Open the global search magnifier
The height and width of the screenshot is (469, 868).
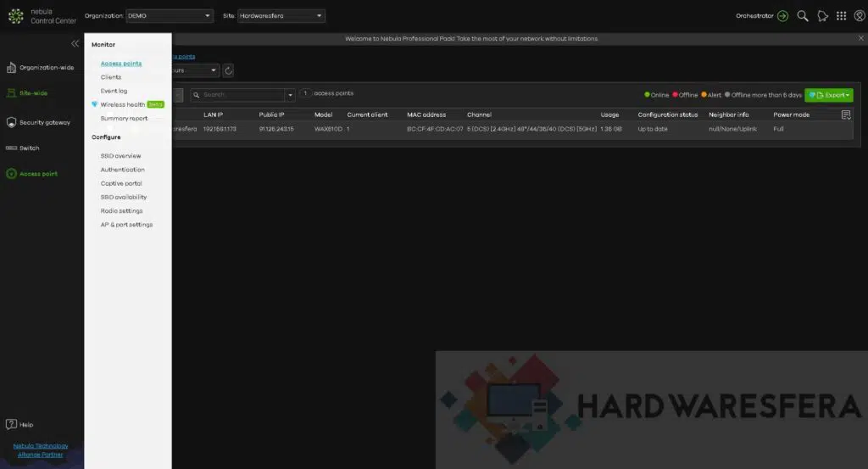(803, 16)
